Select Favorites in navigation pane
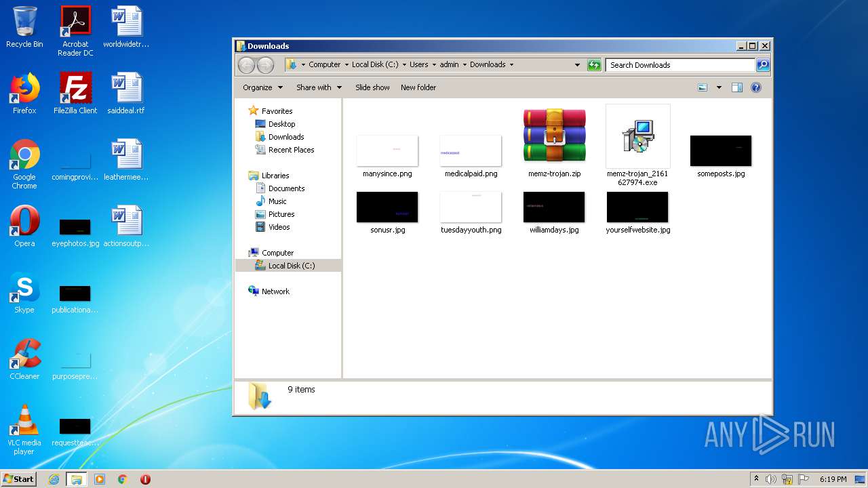The image size is (868, 488). click(271, 111)
